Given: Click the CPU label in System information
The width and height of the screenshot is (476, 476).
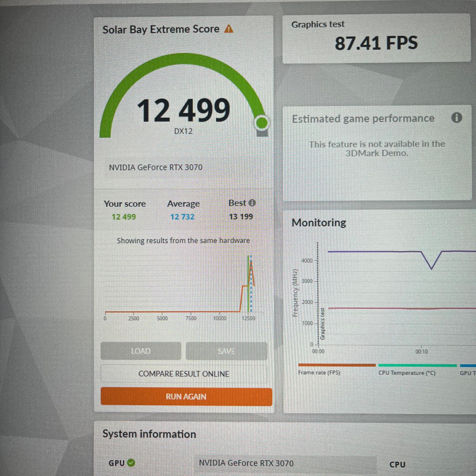Looking at the screenshot, I should pos(397,464).
